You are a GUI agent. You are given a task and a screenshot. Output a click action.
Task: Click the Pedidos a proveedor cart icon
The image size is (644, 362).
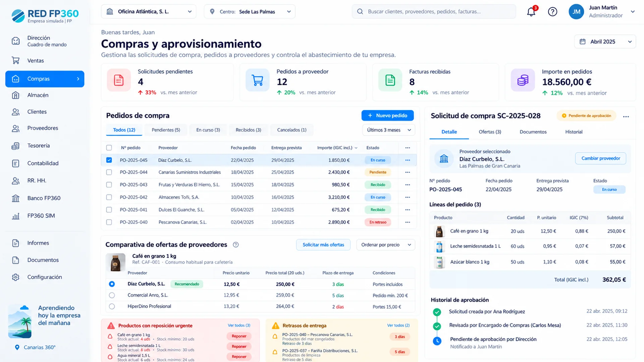(257, 80)
